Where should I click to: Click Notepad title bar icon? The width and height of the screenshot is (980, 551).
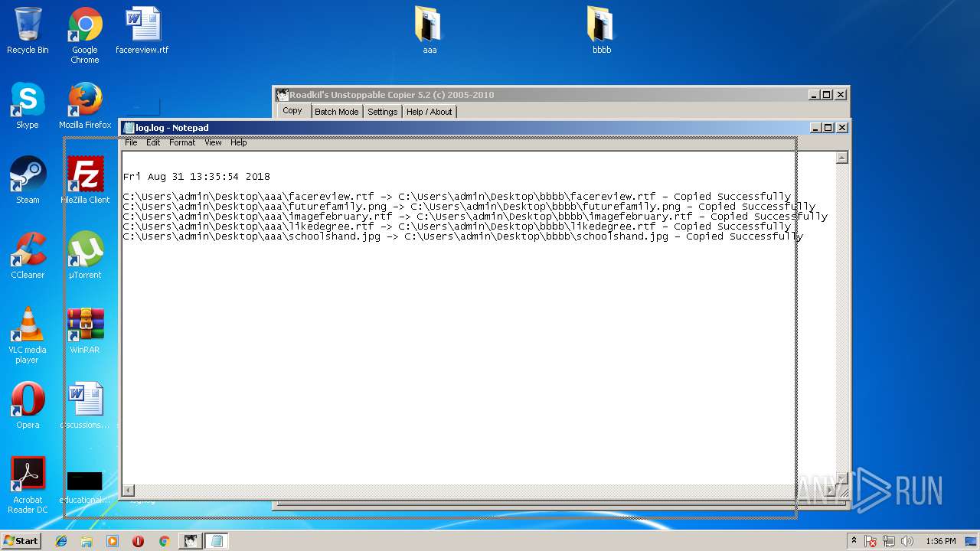coord(129,128)
